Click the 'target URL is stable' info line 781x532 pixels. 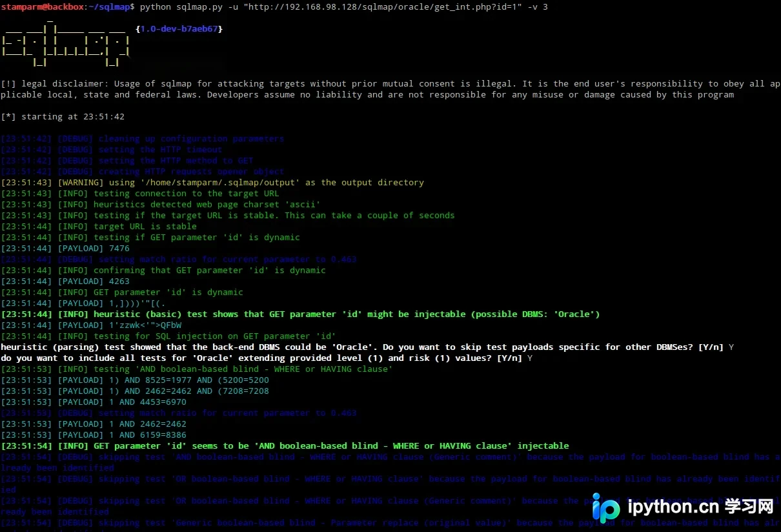tap(99, 227)
